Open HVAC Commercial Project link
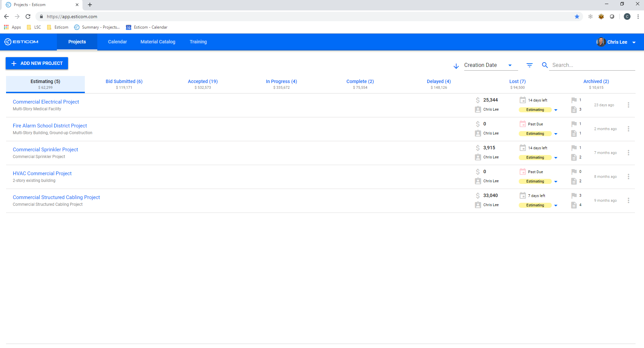Image resolution: width=644 pixels, height=348 pixels. click(x=42, y=173)
